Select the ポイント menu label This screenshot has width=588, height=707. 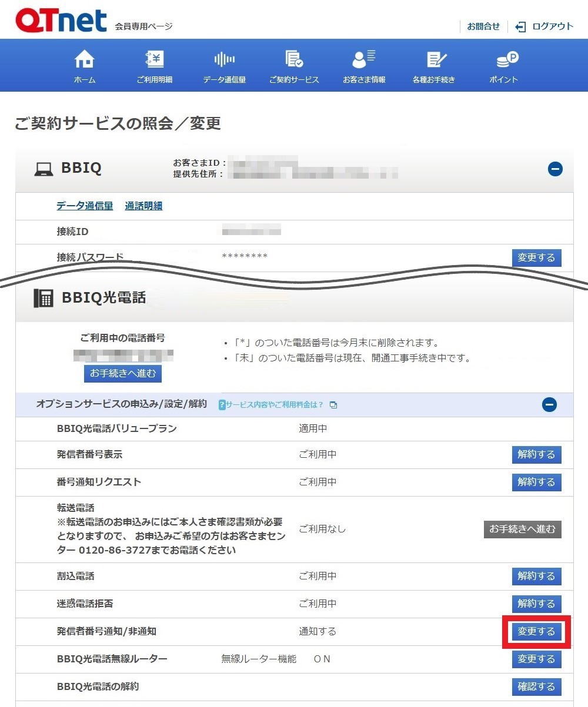click(x=504, y=80)
